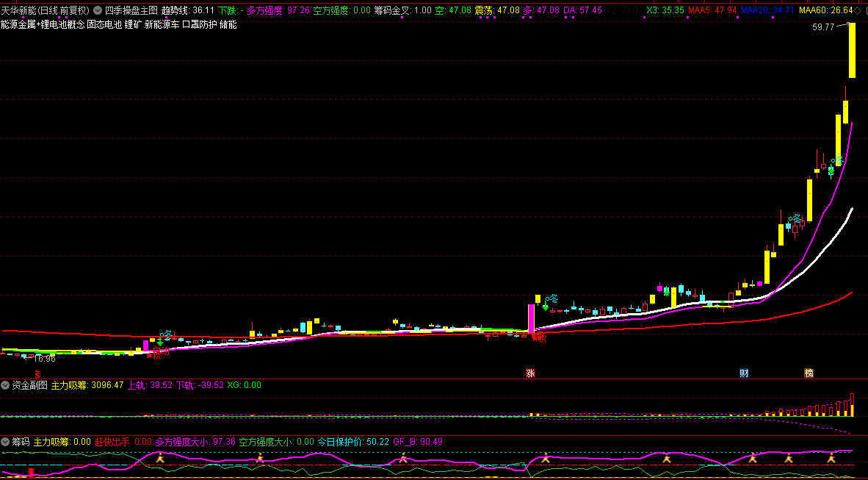Click the MAA5: 47.94 readout
The image size is (868, 480).
pos(712,10)
